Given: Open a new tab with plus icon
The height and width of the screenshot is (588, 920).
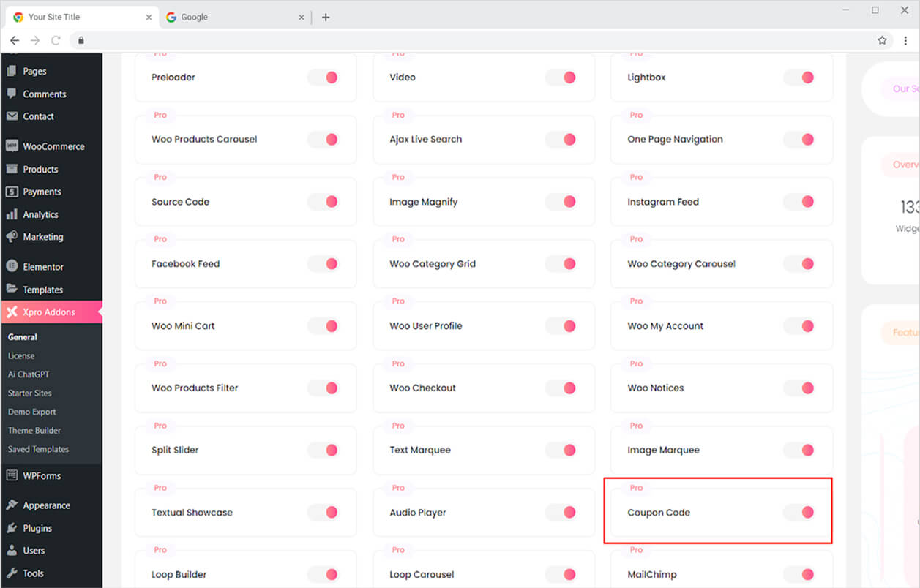Looking at the screenshot, I should coord(326,17).
